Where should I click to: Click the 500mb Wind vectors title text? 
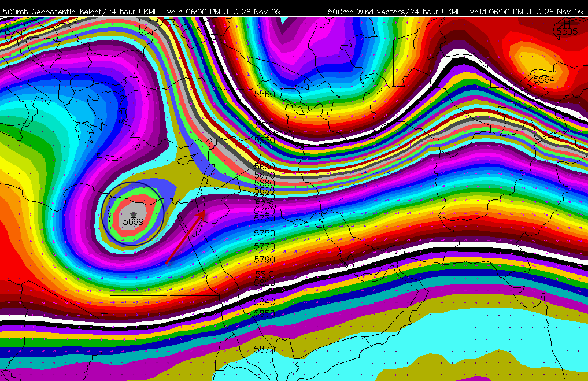[456, 12]
